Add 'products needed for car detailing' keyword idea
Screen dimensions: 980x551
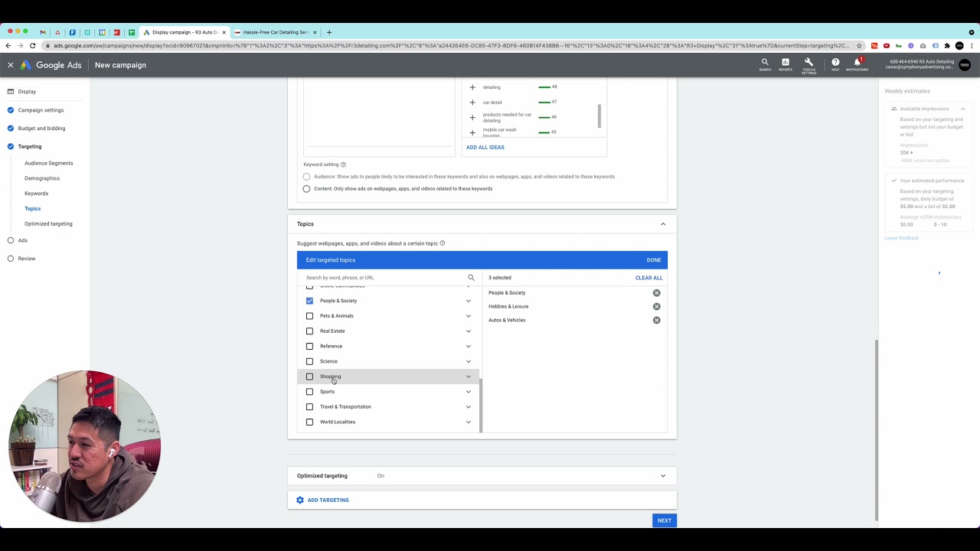[x=472, y=118]
